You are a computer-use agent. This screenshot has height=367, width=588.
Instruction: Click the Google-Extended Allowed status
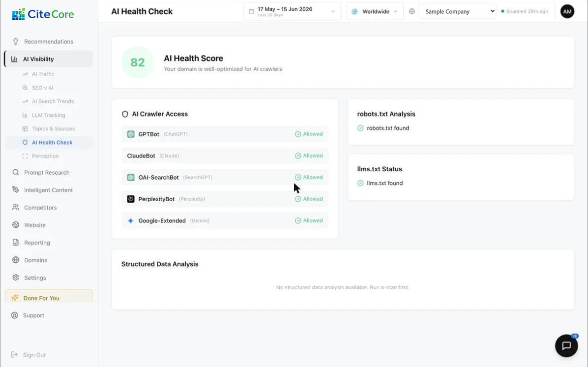pos(309,221)
